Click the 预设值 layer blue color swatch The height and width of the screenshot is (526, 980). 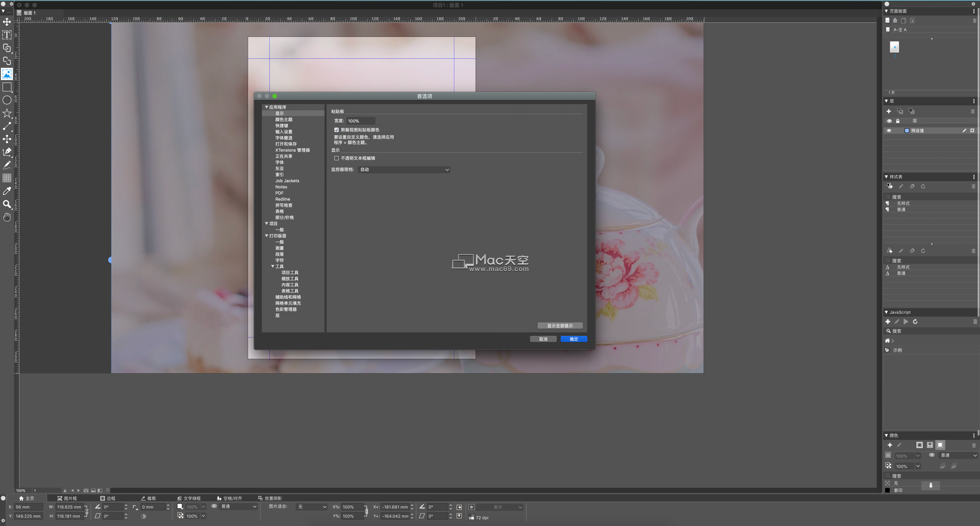pyautogui.click(x=907, y=131)
